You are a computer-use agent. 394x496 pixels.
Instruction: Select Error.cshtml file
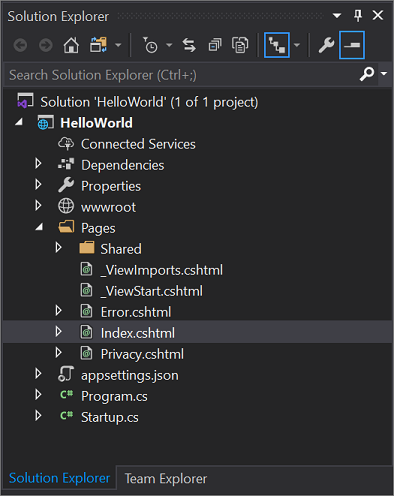tap(136, 312)
